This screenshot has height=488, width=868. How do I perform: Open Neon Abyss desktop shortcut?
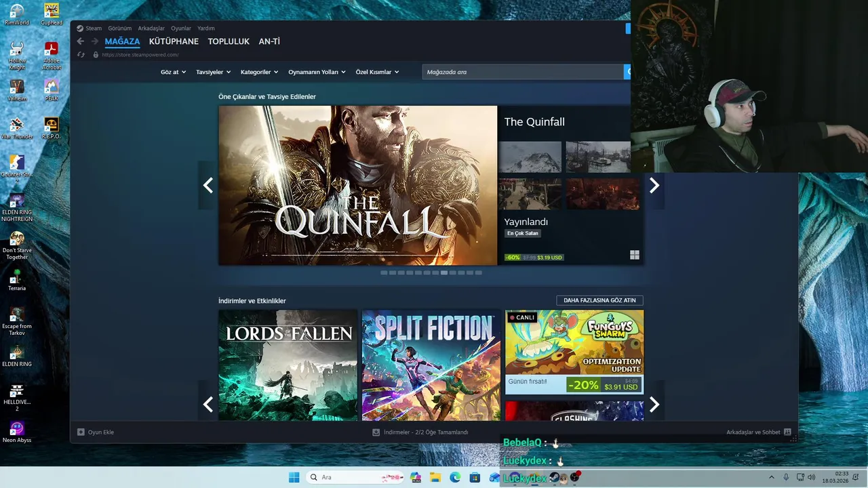pos(17,432)
